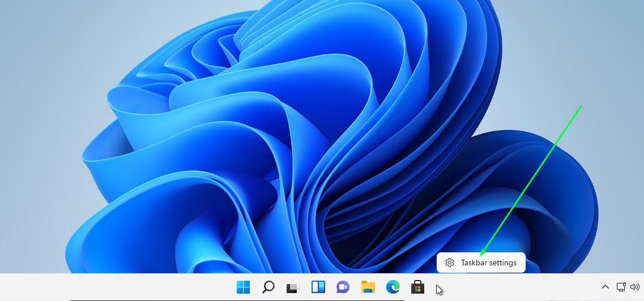
Task: Open the volume control in system tray
Action: [635, 287]
